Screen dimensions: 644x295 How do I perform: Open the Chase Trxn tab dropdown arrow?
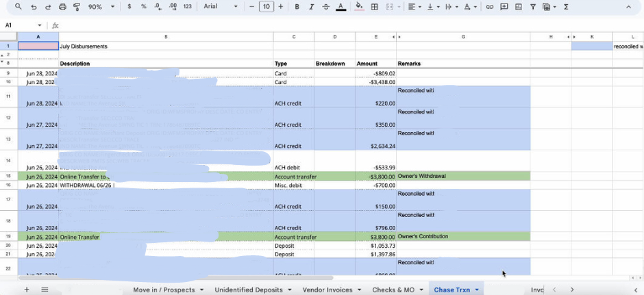coord(477,290)
